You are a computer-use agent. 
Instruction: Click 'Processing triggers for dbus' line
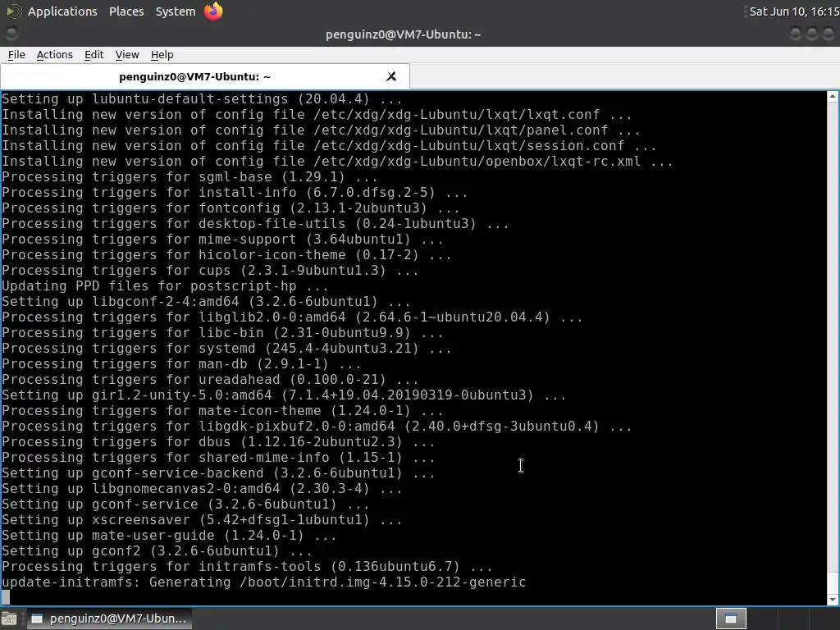click(x=218, y=441)
